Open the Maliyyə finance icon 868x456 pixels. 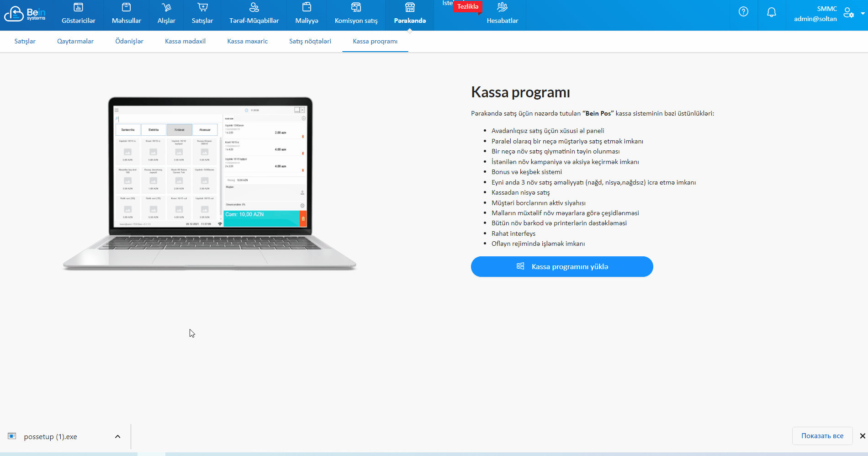coord(307,8)
